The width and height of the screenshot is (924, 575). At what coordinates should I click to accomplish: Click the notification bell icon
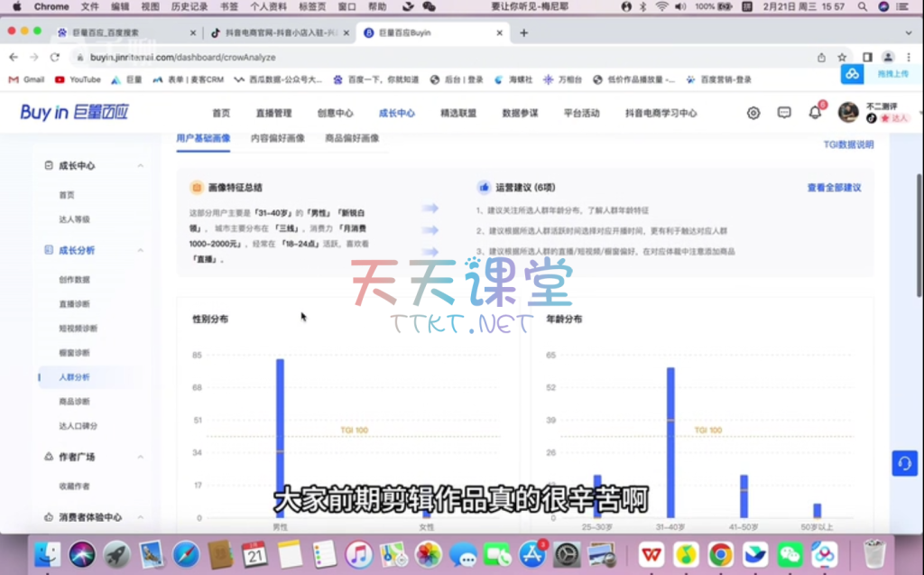pyautogui.click(x=815, y=113)
